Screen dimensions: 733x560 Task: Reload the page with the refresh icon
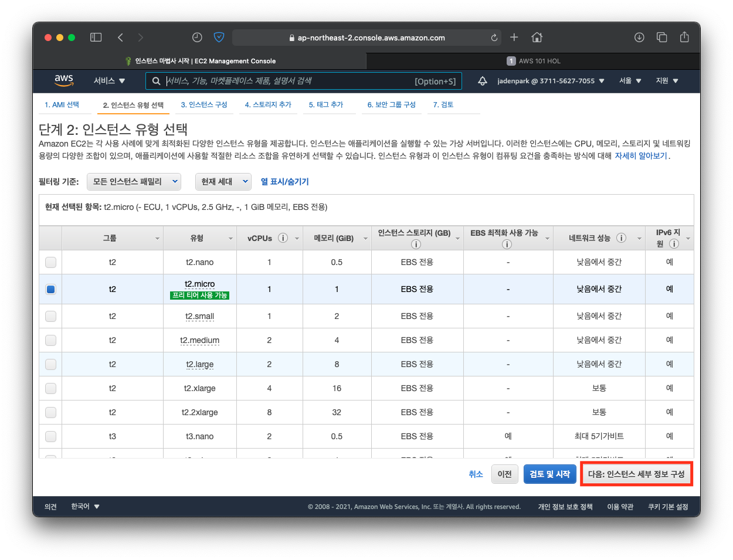(x=494, y=38)
